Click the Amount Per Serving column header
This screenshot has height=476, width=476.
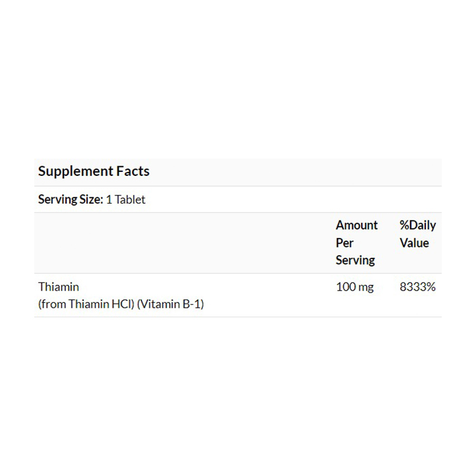[357, 242]
